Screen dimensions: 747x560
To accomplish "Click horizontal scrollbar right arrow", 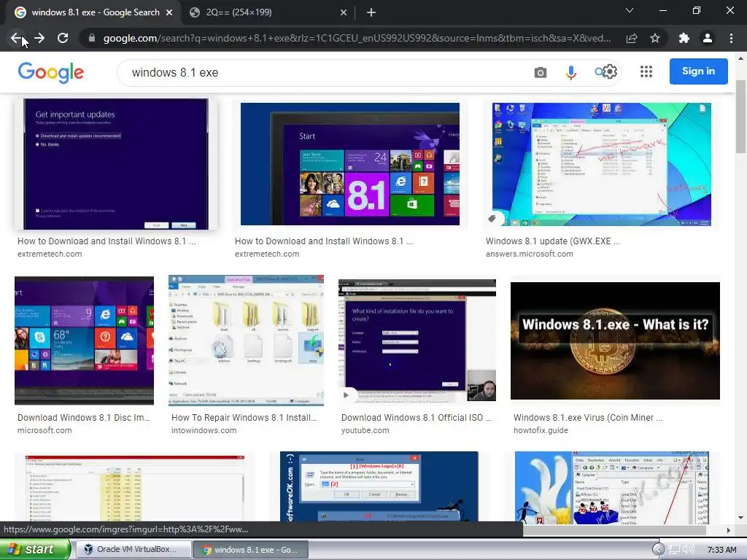I will (728, 530).
